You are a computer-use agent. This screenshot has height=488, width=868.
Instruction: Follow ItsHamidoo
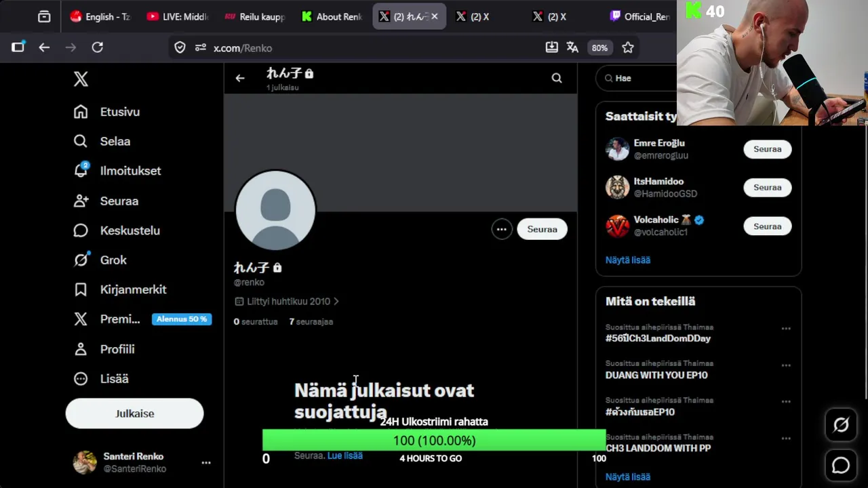pos(768,188)
